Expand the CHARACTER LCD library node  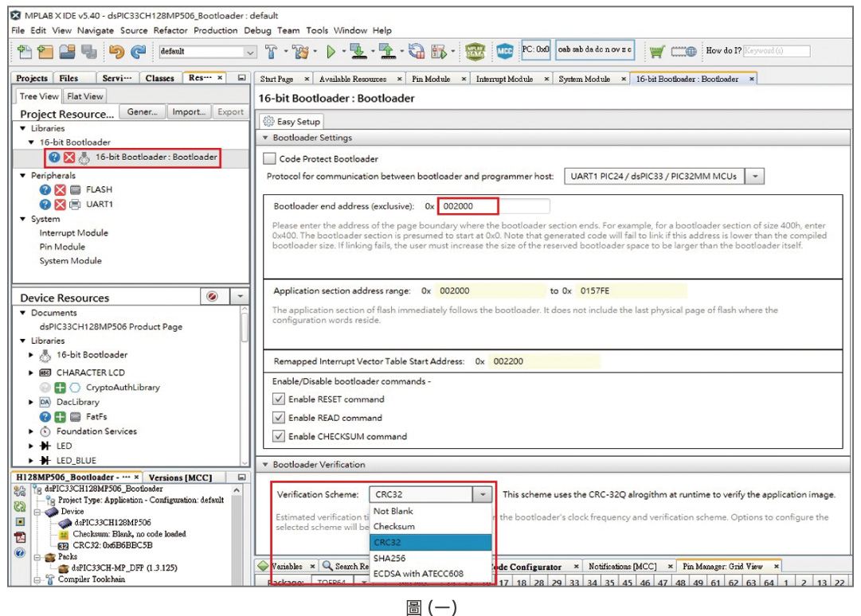point(31,372)
